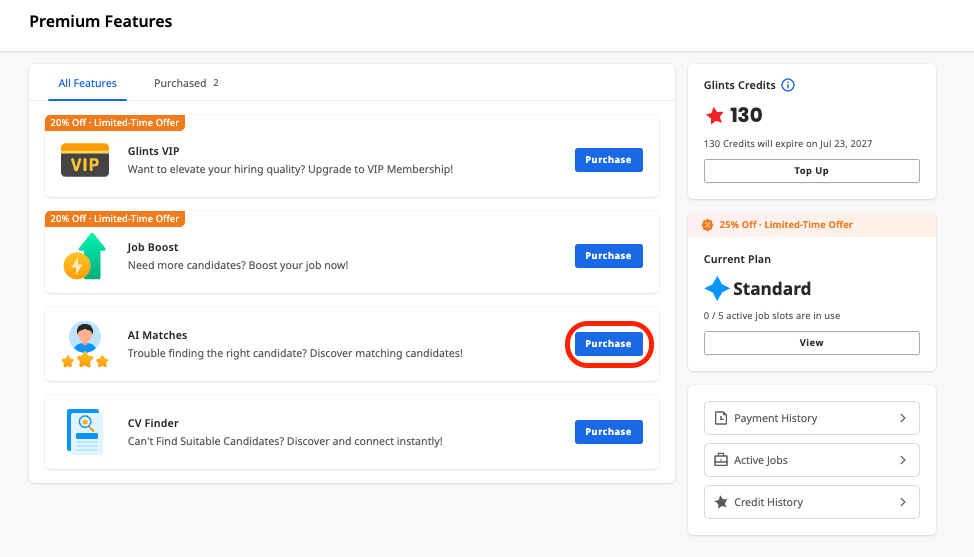974x557 pixels.
Task: Click the Job Boost arrow icon
Action: click(x=85, y=256)
